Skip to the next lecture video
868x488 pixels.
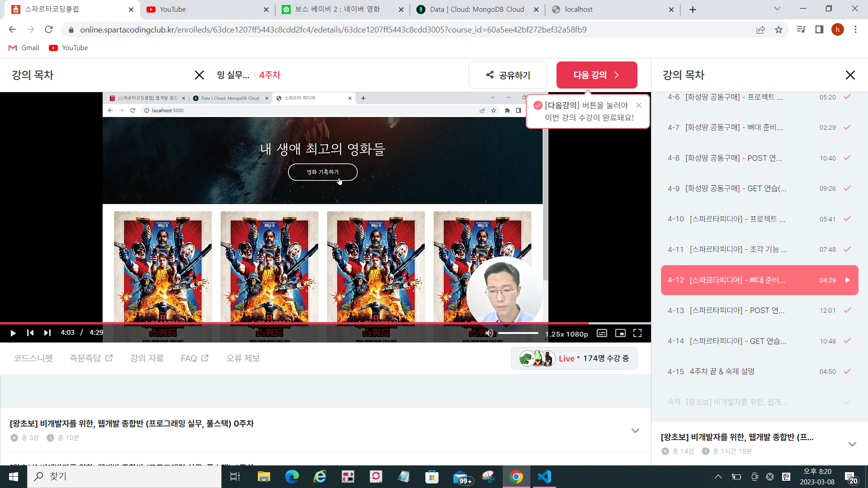pyautogui.click(x=47, y=333)
